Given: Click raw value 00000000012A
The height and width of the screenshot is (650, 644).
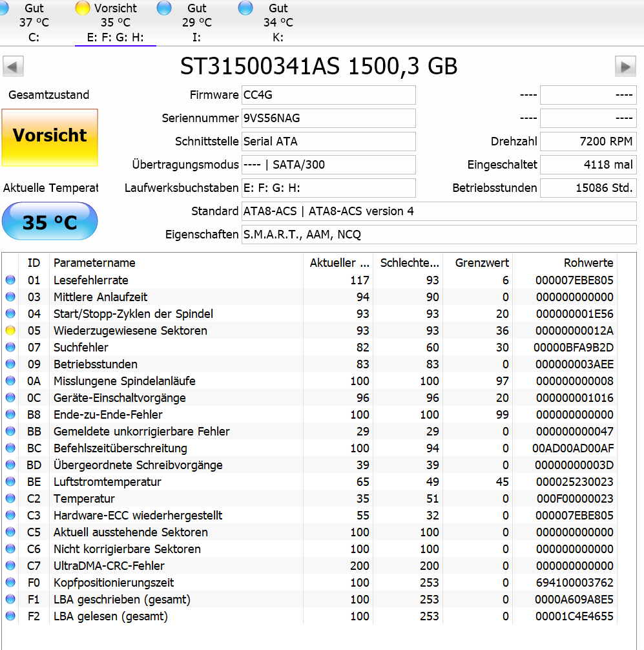Looking at the screenshot, I should pos(574,331).
